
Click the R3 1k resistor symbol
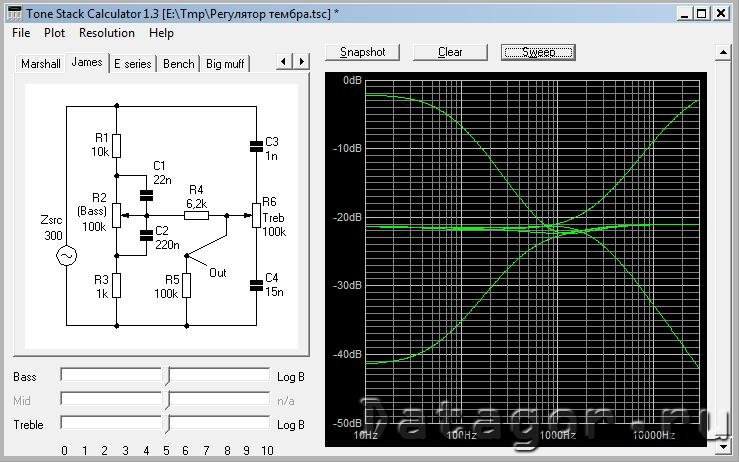click(116, 285)
